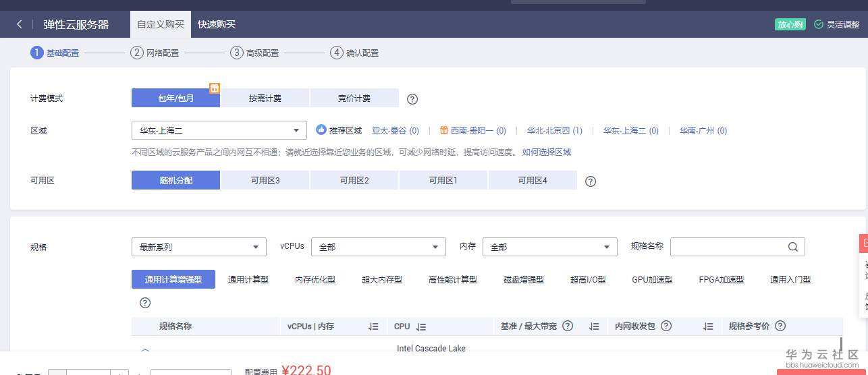Open the help icon beside 可用区4
Screen dimensions: 868x375
591,181
